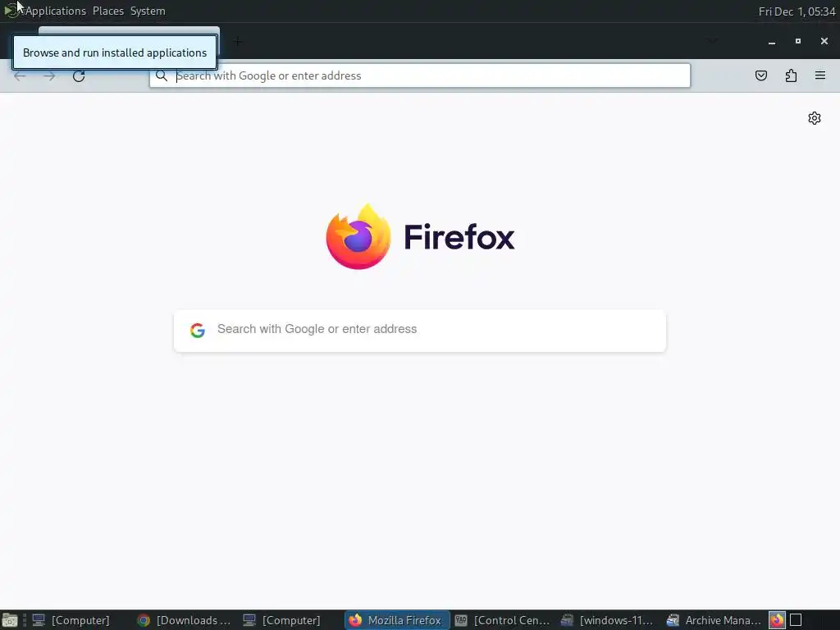The image size is (840, 630).
Task: Switch to Downloads Chrome window in taskbar
Action: pos(185,620)
